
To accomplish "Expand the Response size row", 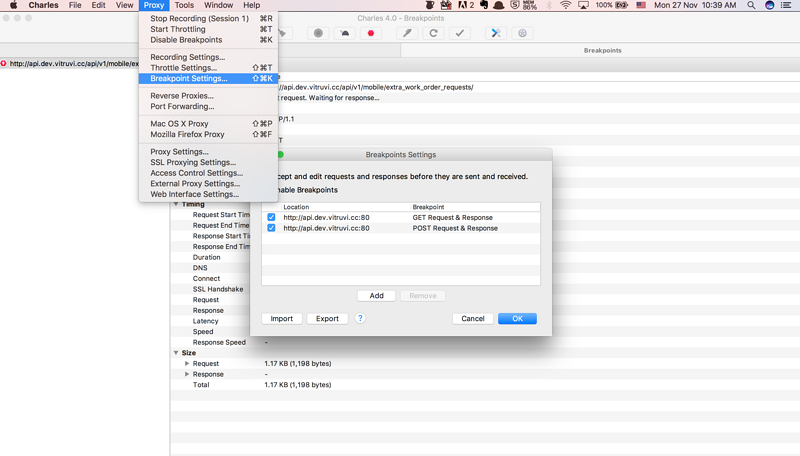I will point(187,374).
